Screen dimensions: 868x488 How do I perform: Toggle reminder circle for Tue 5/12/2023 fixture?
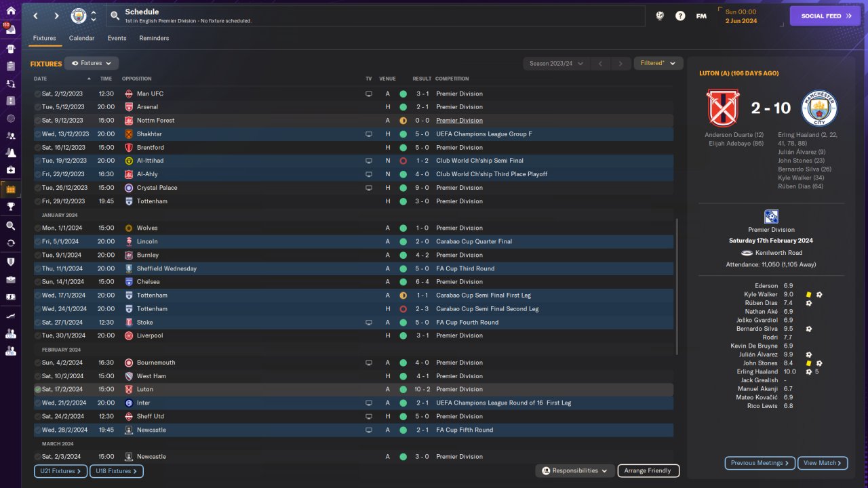[38, 107]
